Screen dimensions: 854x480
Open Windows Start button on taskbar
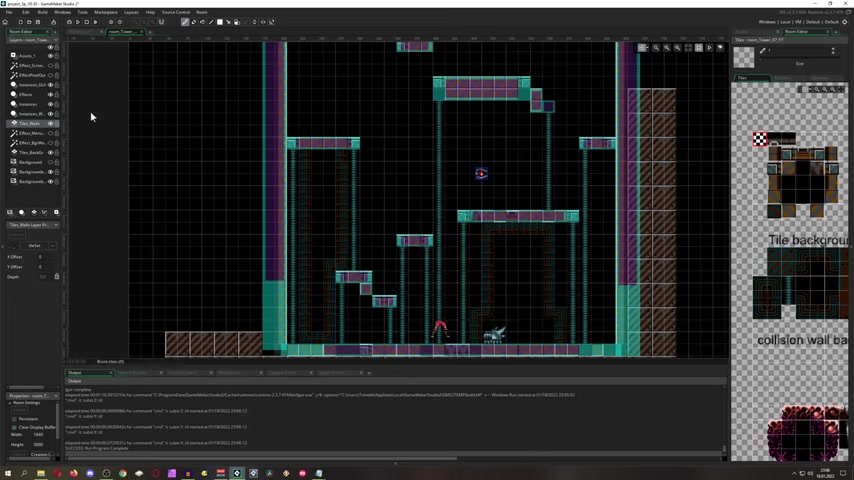pyautogui.click(x=8, y=473)
